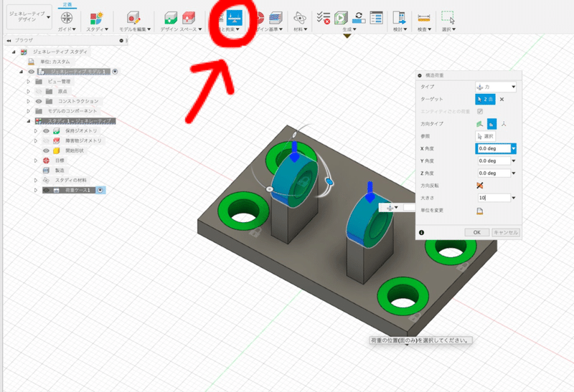
Task: Activate radio button of ジェネレーティブ モデル 1
Action: 115,72
